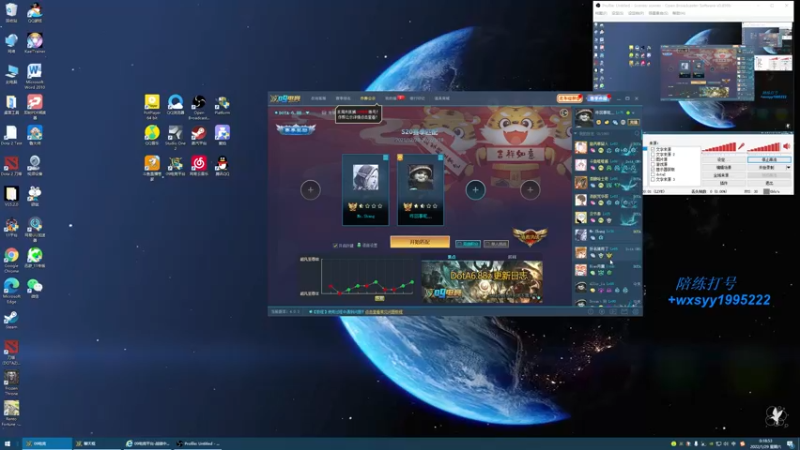Image resolution: width=800 pixels, height=450 pixels.
Task: Toggle the grey checkbox button beside start-match
Action: pos(496,244)
